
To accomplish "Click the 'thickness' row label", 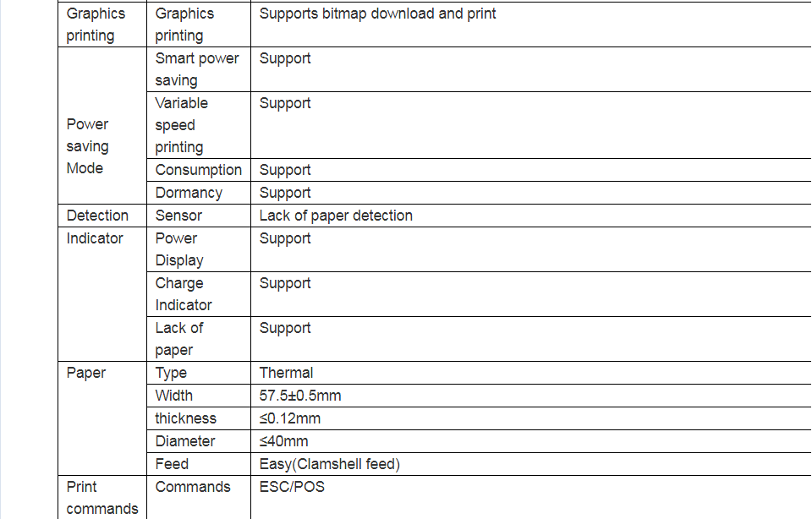I will point(185,418).
